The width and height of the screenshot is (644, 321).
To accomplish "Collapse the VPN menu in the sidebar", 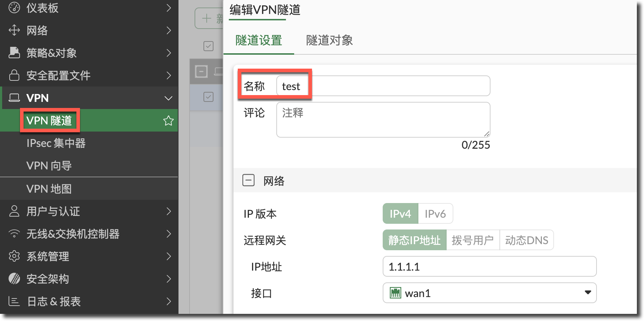I will (x=168, y=98).
